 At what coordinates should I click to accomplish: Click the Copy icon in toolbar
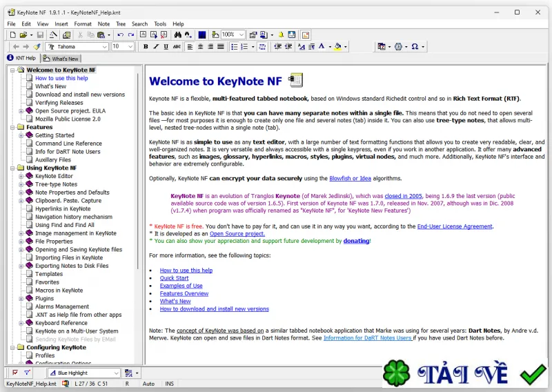pyautogui.click(x=90, y=35)
